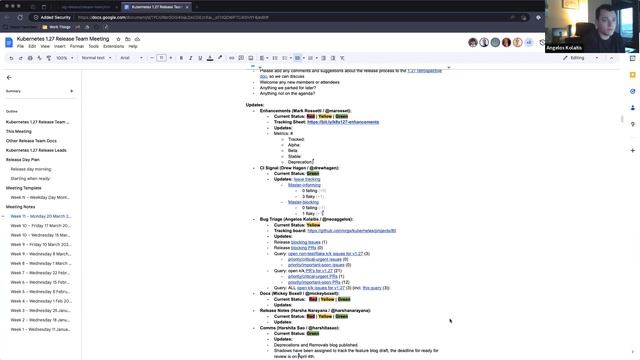Open the Bug Triage tracking board link

352,231
